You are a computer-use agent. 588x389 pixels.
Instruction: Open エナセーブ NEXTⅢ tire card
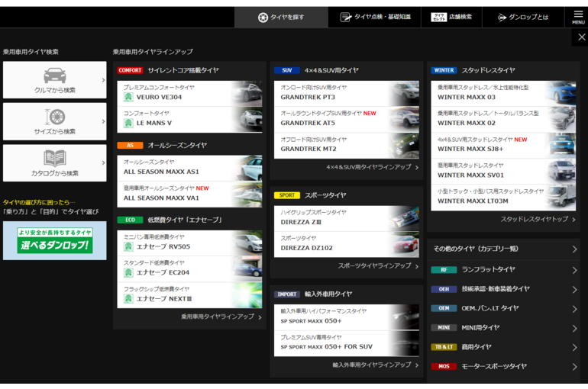[189, 295]
